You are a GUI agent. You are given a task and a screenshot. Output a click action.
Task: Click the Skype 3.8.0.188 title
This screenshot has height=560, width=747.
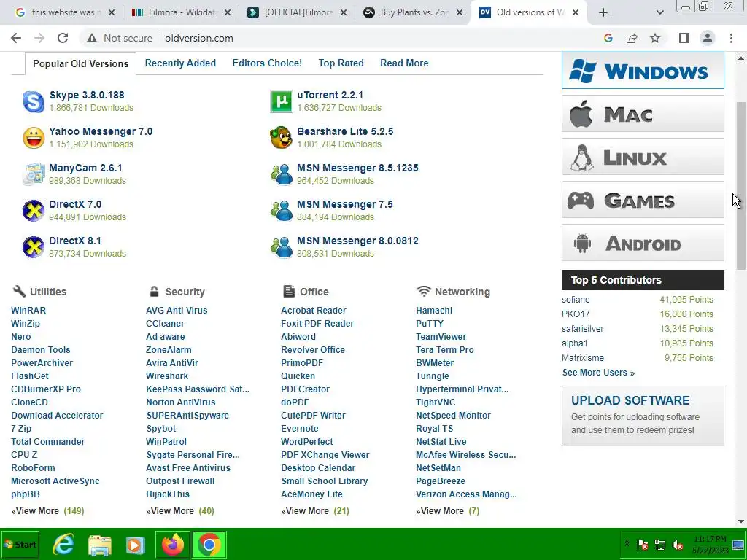(x=87, y=95)
